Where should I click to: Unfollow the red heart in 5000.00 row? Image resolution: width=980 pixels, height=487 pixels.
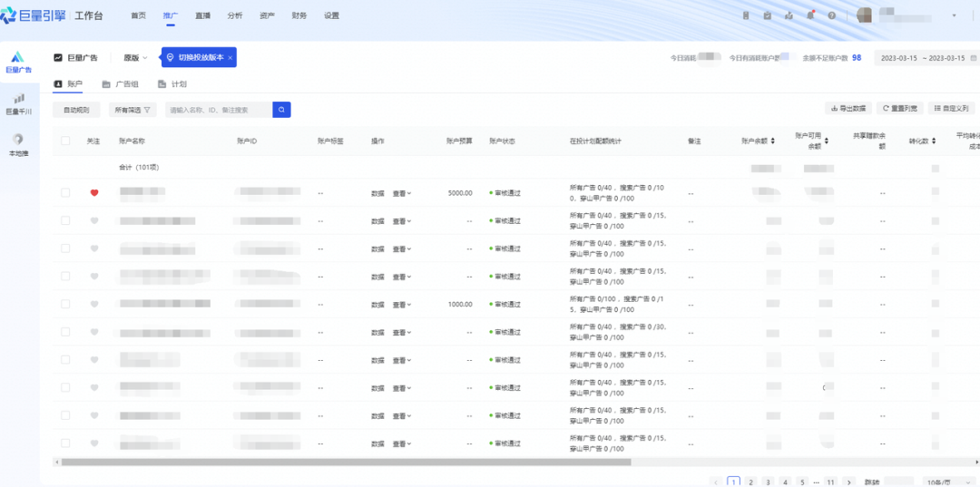click(94, 193)
